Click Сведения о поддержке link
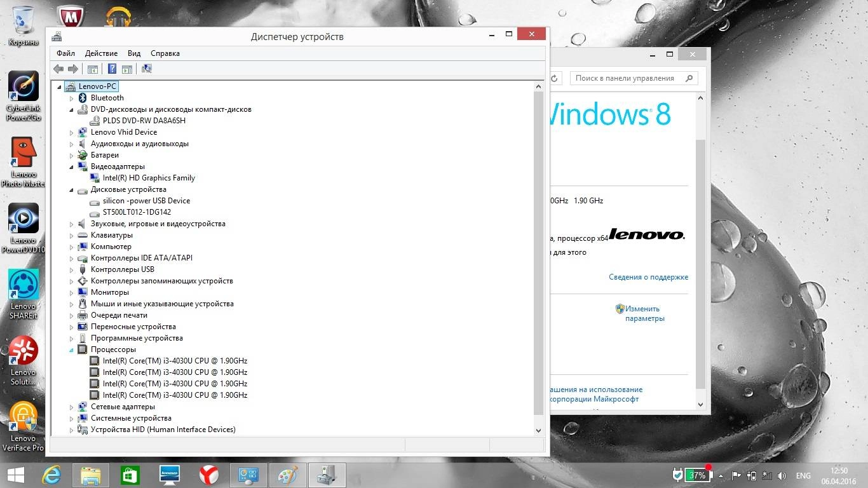This screenshot has width=868, height=488. [x=648, y=277]
